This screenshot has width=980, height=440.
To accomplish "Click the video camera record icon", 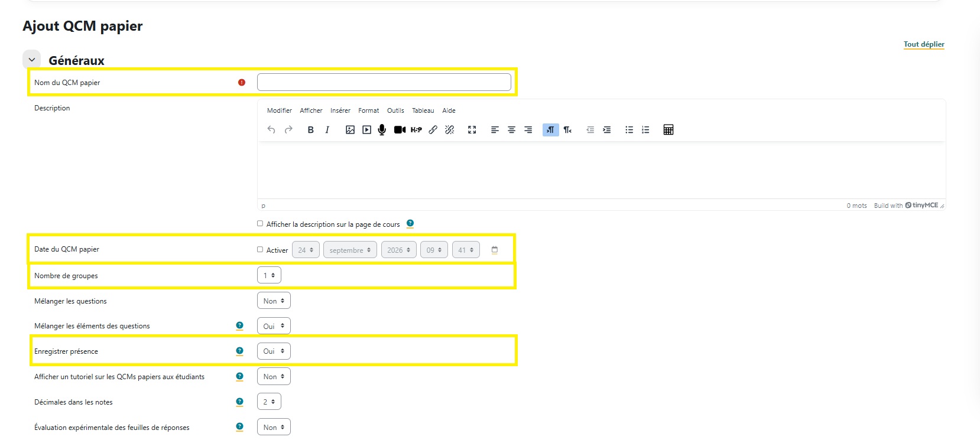I will 400,130.
